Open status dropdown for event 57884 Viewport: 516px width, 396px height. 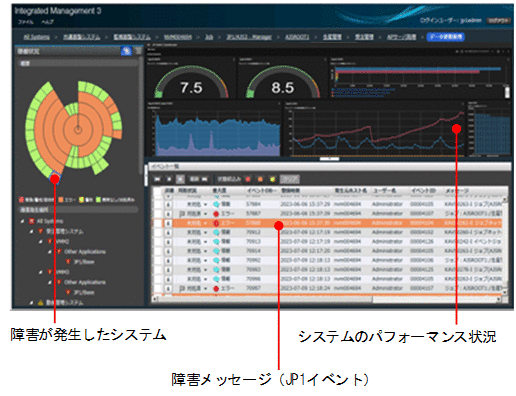coord(206,204)
